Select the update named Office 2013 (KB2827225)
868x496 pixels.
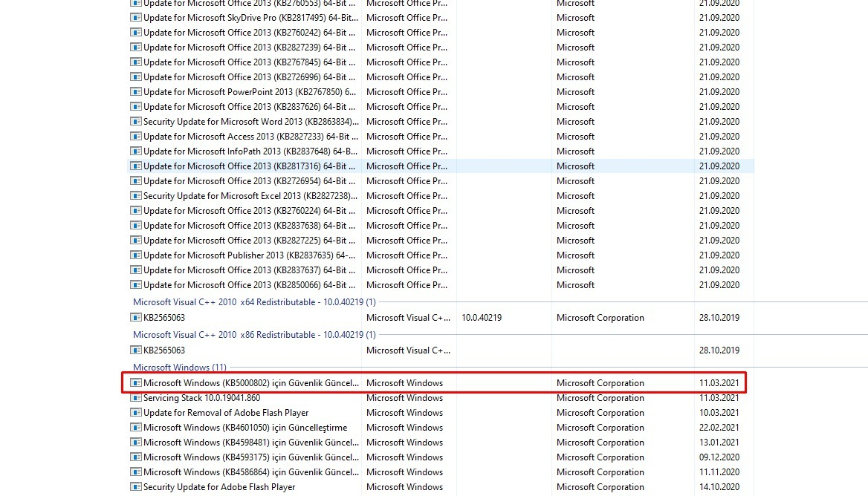pos(249,241)
